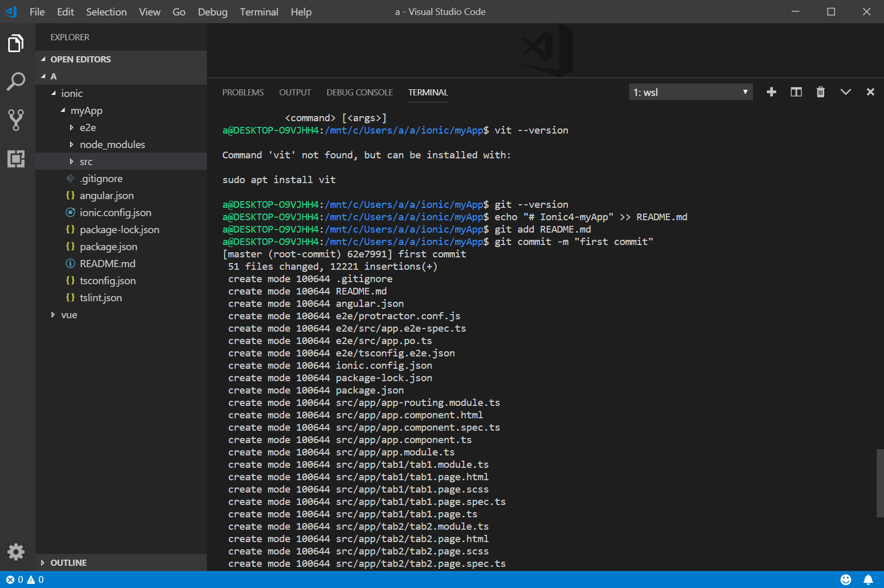884x588 pixels.
Task: Open the Manage gear settings icon
Action: (16, 552)
